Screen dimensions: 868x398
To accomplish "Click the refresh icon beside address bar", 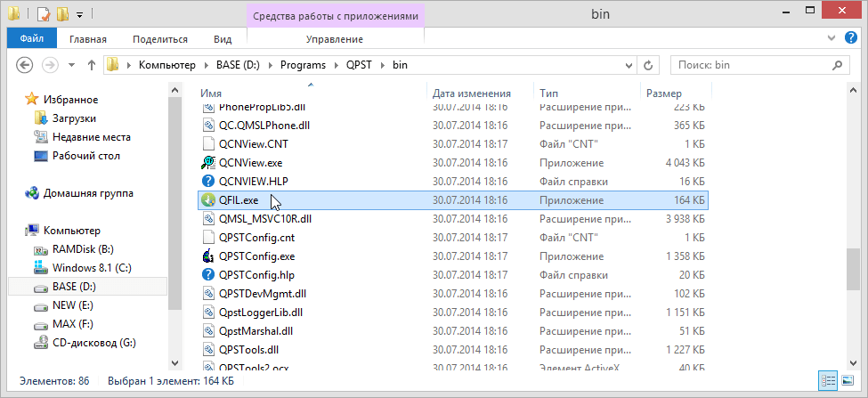I will [x=648, y=66].
